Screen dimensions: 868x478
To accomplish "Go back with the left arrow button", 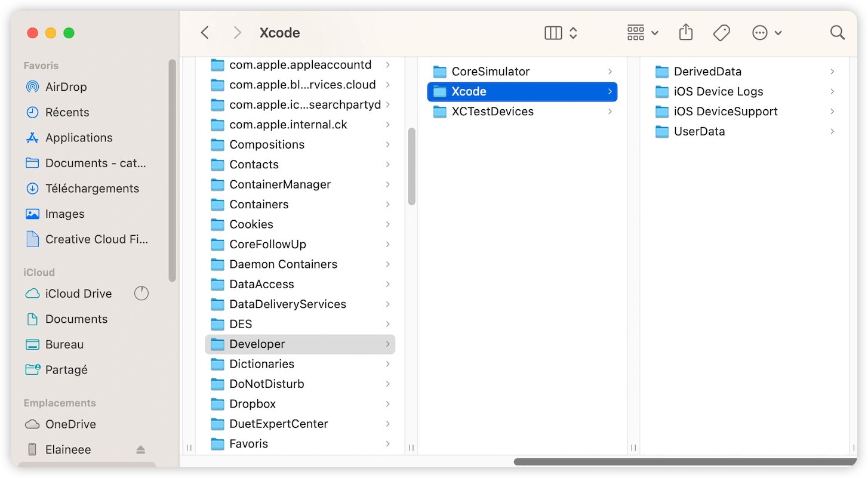I will pos(205,33).
